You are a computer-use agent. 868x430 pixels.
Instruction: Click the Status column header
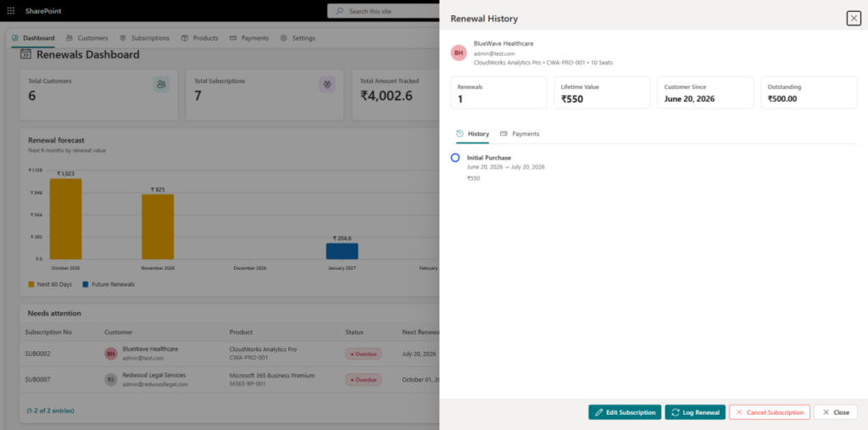tap(354, 332)
